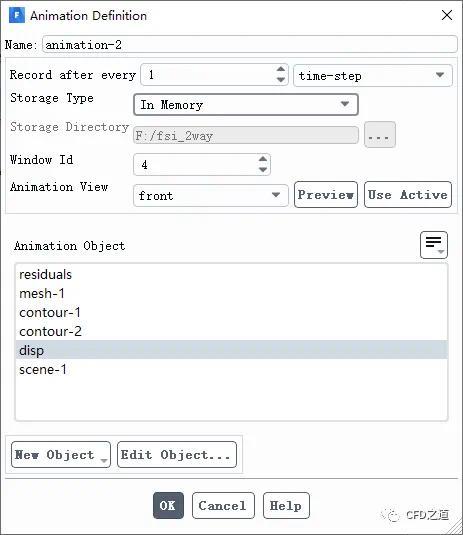Image resolution: width=463 pixels, height=535 pixels.
Task: Increase the Record after every value
Action: point(280,69)
